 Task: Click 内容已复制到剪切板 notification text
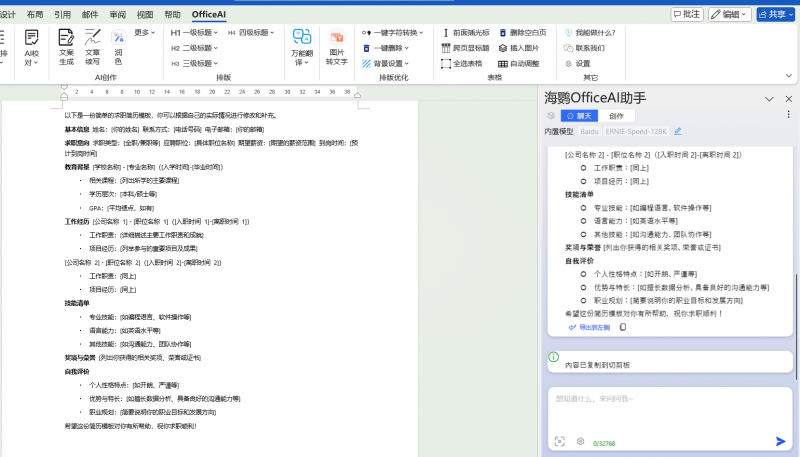[597, 365]
